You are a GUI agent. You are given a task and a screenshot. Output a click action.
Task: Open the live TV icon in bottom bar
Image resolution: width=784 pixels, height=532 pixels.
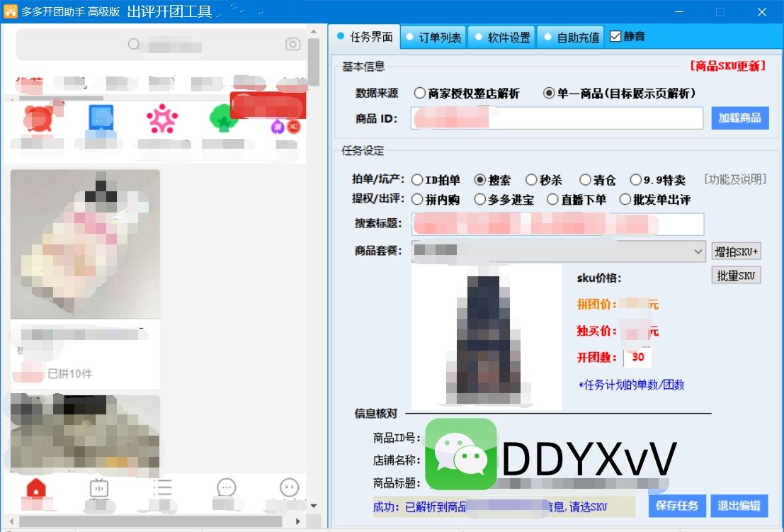coord(98,488)
